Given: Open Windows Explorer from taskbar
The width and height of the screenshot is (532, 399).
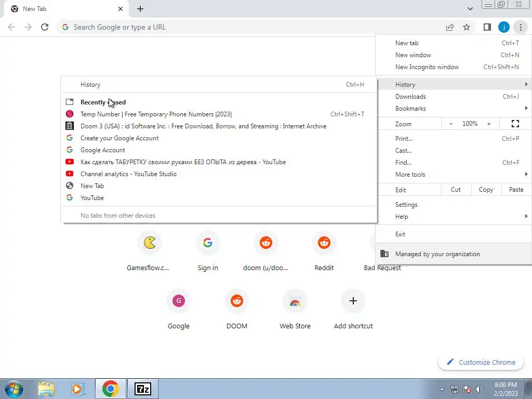Looking at the screenshot, I should (46, 389).
